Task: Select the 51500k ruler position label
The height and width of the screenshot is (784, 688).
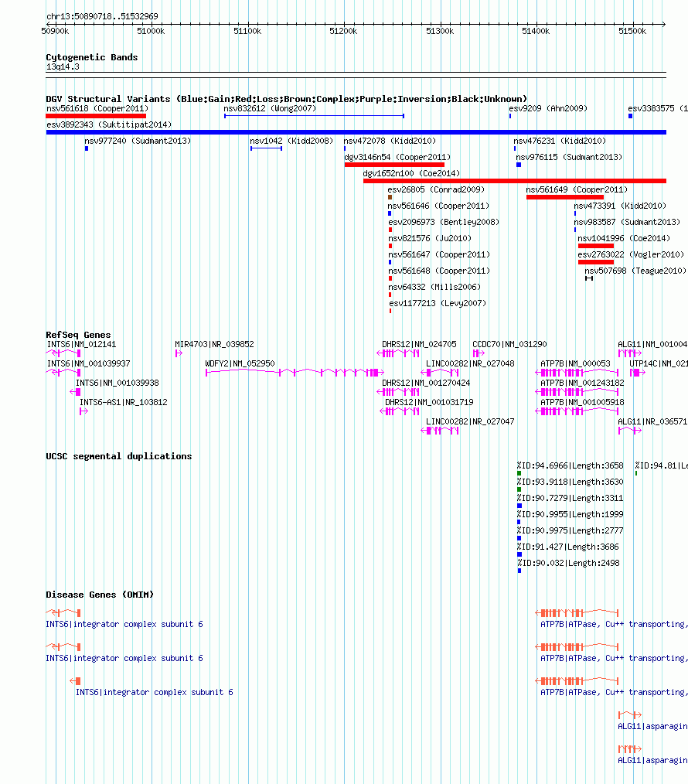Action: pyautogui.click(x=632, y=31)
